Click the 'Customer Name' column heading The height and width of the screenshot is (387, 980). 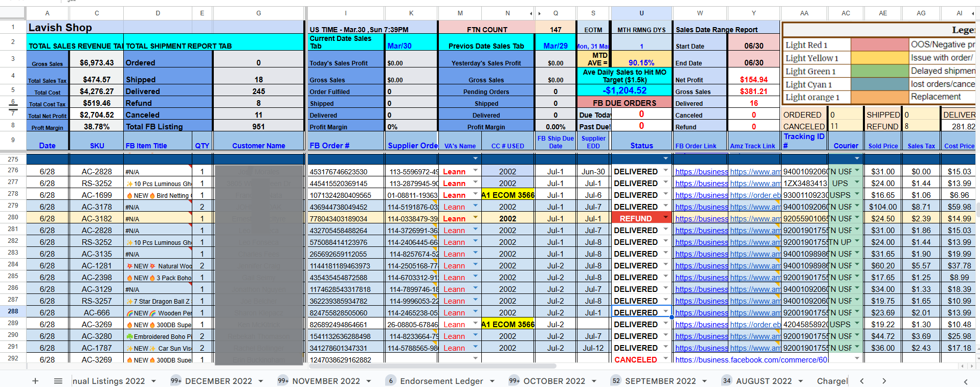pyautogui.click(x=259, y=146)
